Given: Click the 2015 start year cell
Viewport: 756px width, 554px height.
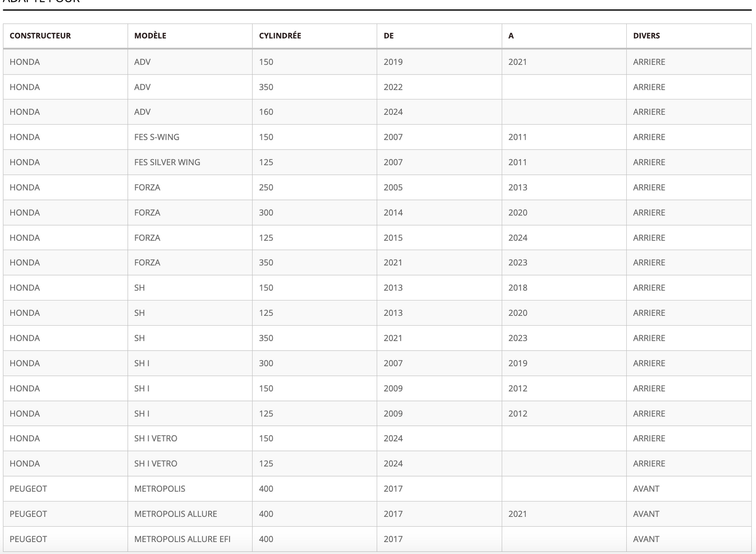Looking at the screenshot, I should 393,238.
